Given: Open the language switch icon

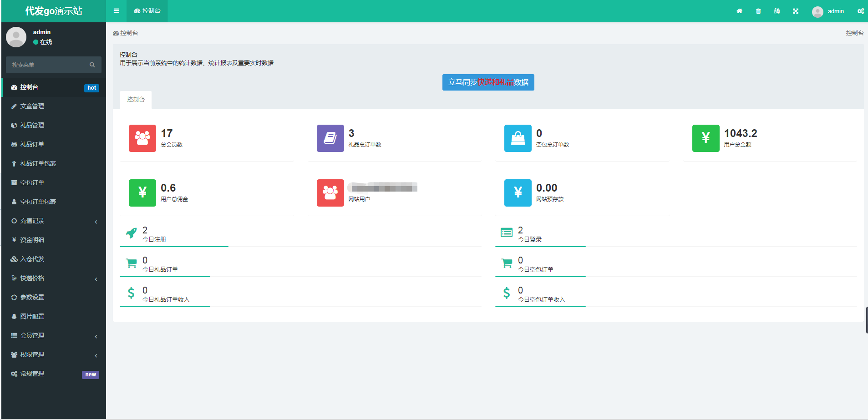Looking at the screenshot, I should pyautogui.click(x=777, y=11).
